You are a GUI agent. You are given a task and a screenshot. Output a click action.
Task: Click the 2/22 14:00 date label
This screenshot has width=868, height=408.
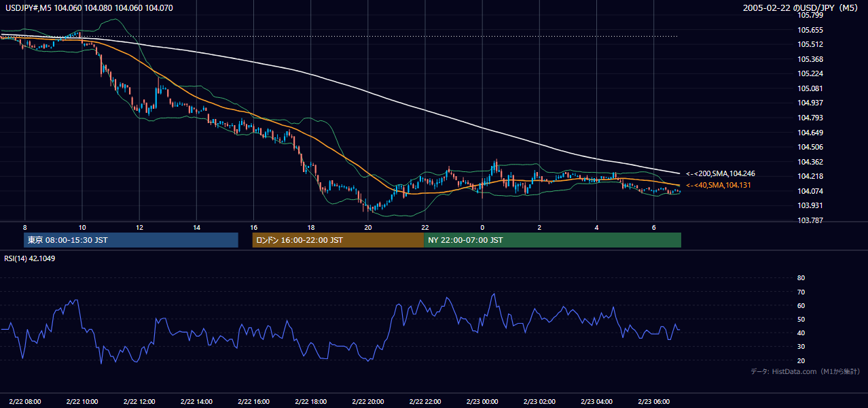coord(196,401)
